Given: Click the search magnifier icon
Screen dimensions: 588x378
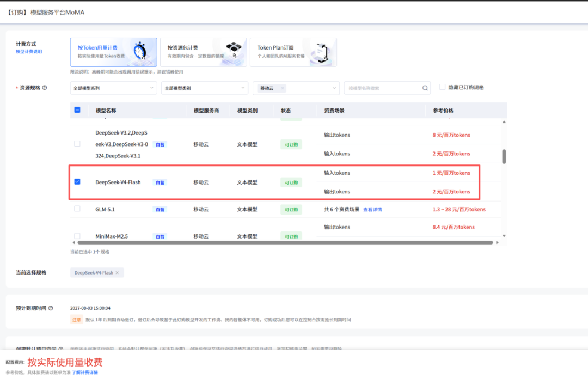Looking at the screenshot, I should coord(425,88).
